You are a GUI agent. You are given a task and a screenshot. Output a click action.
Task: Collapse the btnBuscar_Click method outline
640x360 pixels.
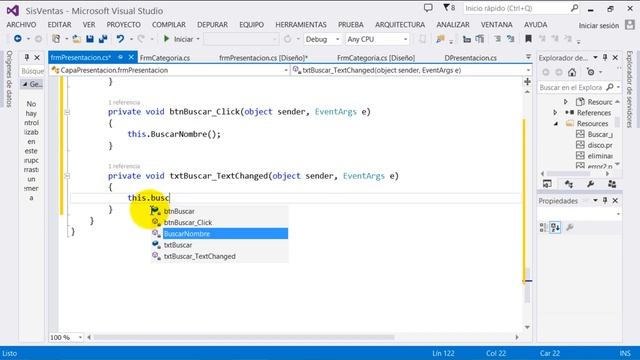click(67, 112)
